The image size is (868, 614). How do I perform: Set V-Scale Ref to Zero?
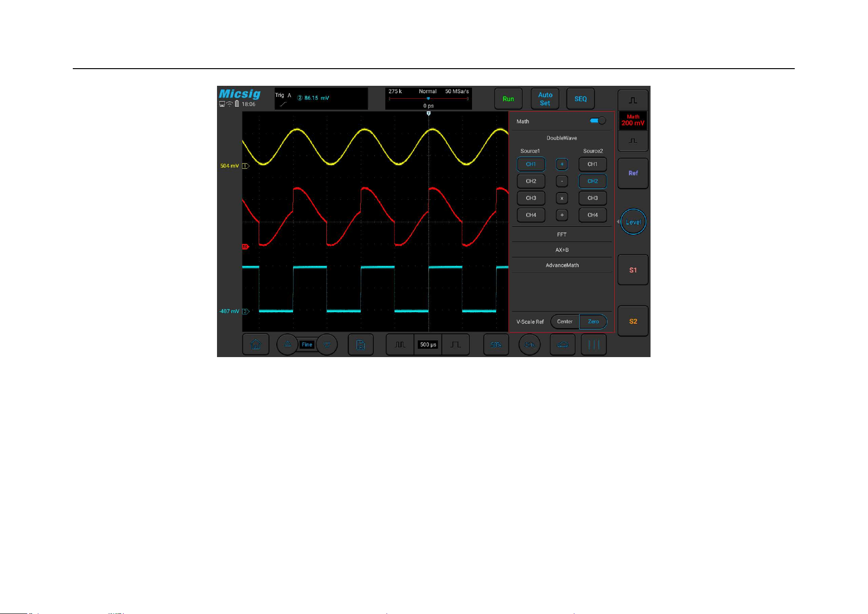point(593,321)
